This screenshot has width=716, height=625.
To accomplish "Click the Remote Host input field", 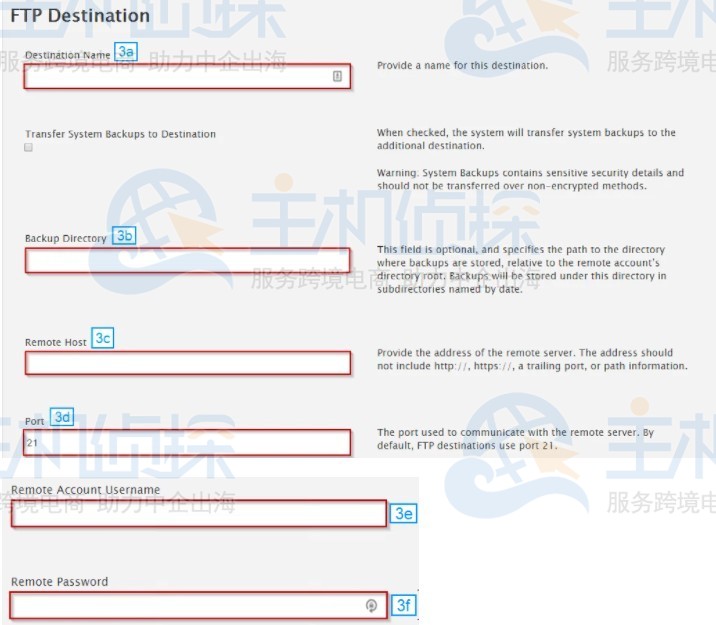I will pos(188,363).
